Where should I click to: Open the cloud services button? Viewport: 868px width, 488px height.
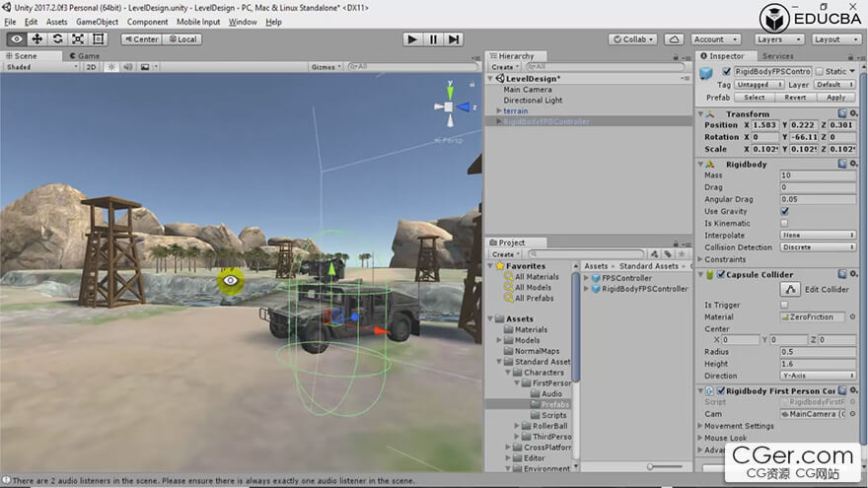(x=674, y=39)
